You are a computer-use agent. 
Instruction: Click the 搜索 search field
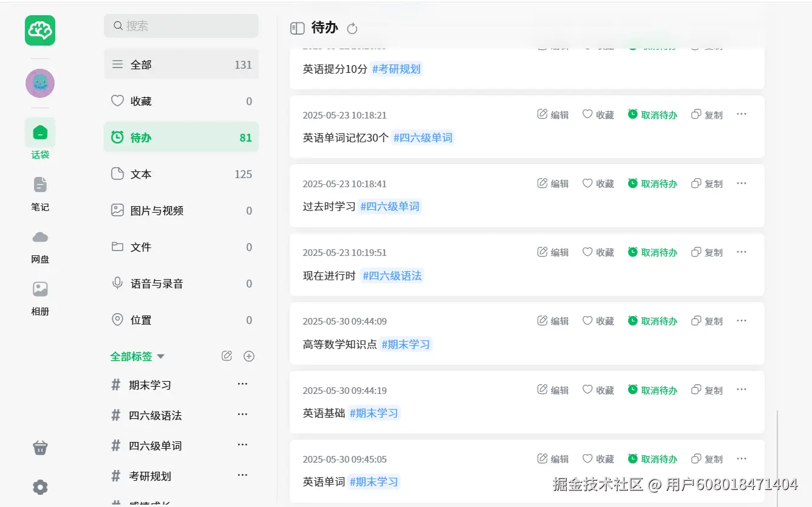point(181,26)
